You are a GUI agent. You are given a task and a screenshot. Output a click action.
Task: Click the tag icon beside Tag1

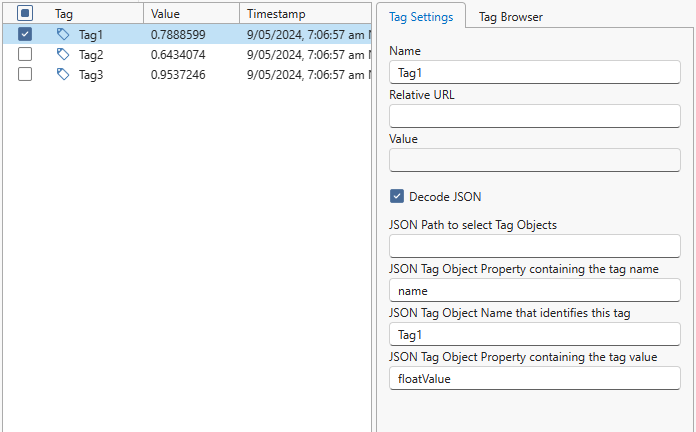click(x=63, y=34)
